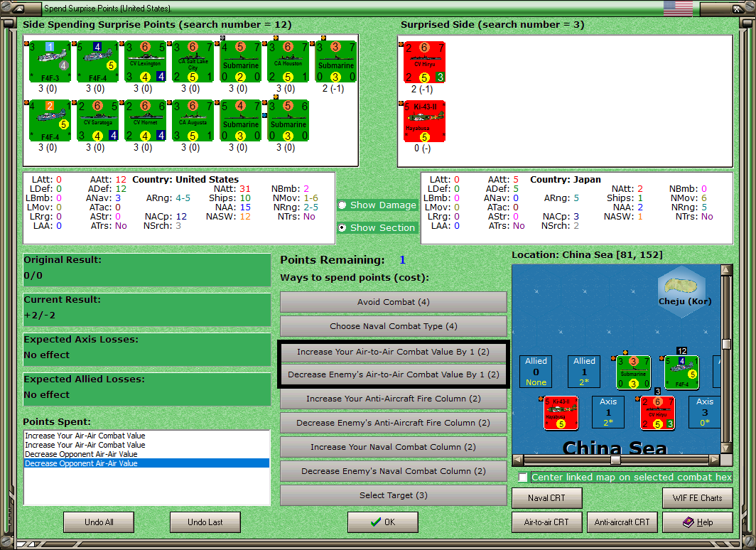Click the Submarine counter with yellow 2 value
This screenshot has width=756, height=550.
pos(241,62)
